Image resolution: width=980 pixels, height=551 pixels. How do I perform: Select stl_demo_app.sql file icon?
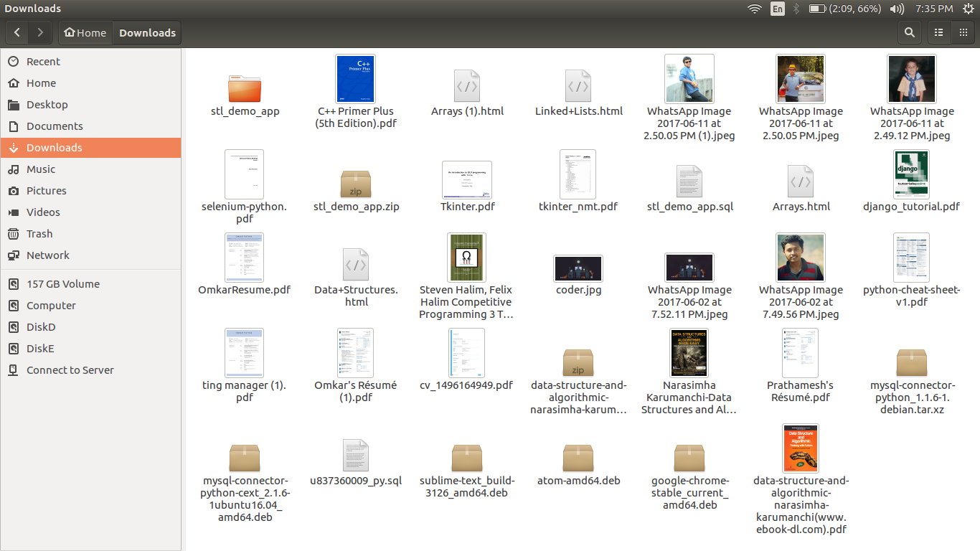[x=689, y=182]
